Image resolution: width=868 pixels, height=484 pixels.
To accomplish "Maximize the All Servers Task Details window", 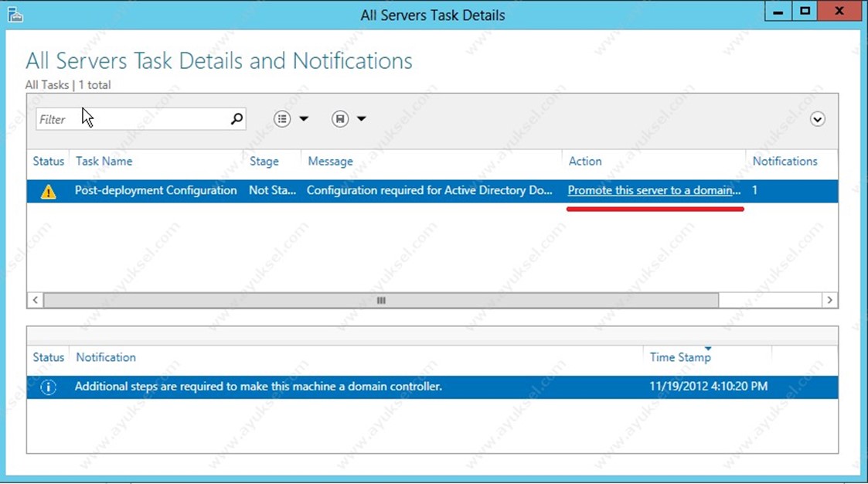I will tap(805, 12).
